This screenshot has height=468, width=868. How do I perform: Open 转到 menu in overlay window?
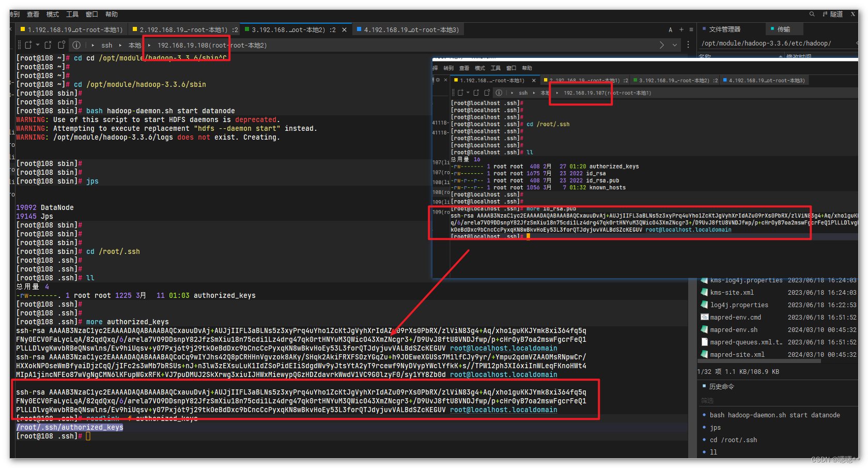448,68
